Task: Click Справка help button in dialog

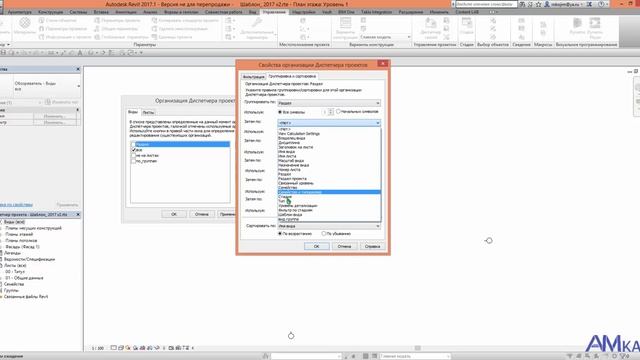Action: (x=372, y=246)
